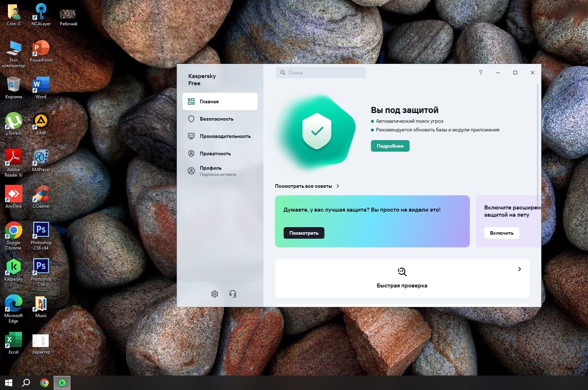Click the quick scan magnifier icon
Image resolution: width=588 pixels, height=390 pixels.
click(402, 272)
